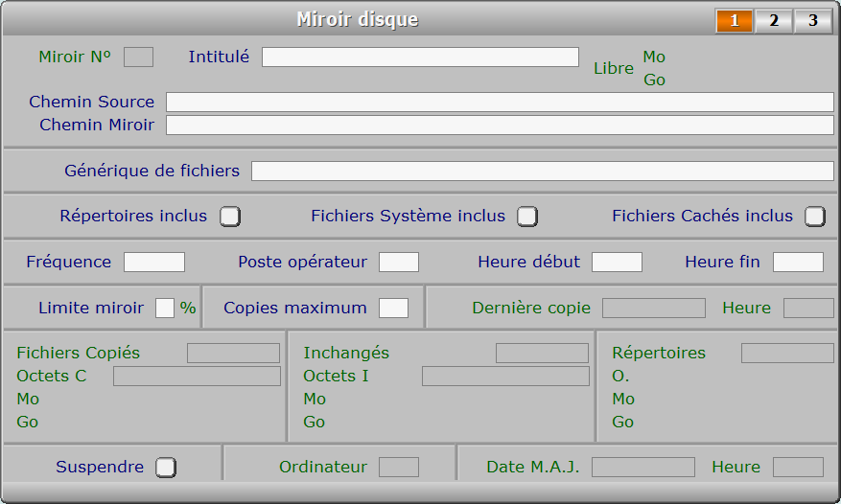Focus the Fréquence input box
The image size is (841, 504).
point(154,263)
